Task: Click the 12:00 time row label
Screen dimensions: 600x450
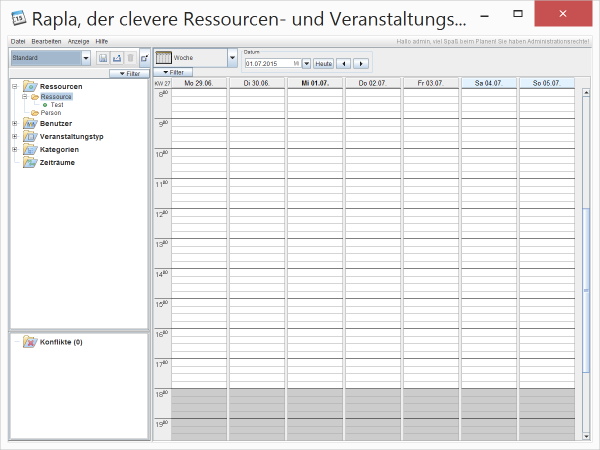Action: 162,214
